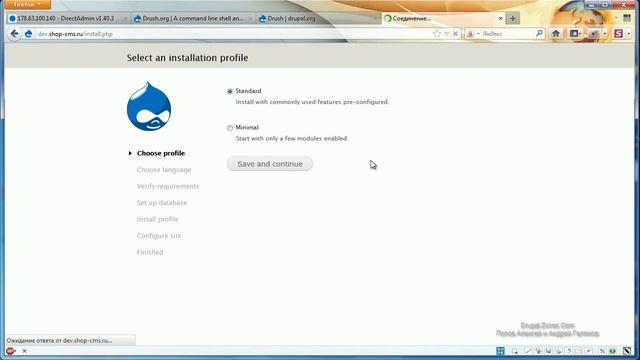Click the search magnifier icon in search box

click(539, 33)
